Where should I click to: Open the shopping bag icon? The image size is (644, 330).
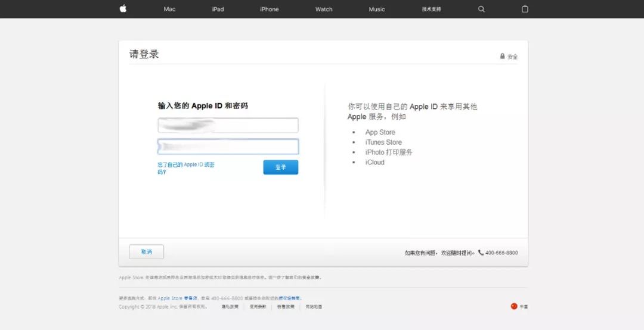coord(525,9)
